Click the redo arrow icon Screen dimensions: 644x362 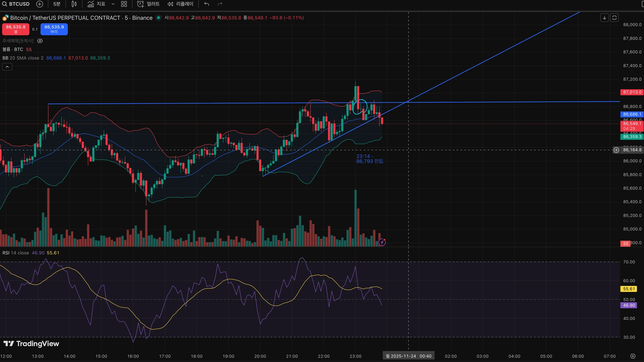coord(220,4)
